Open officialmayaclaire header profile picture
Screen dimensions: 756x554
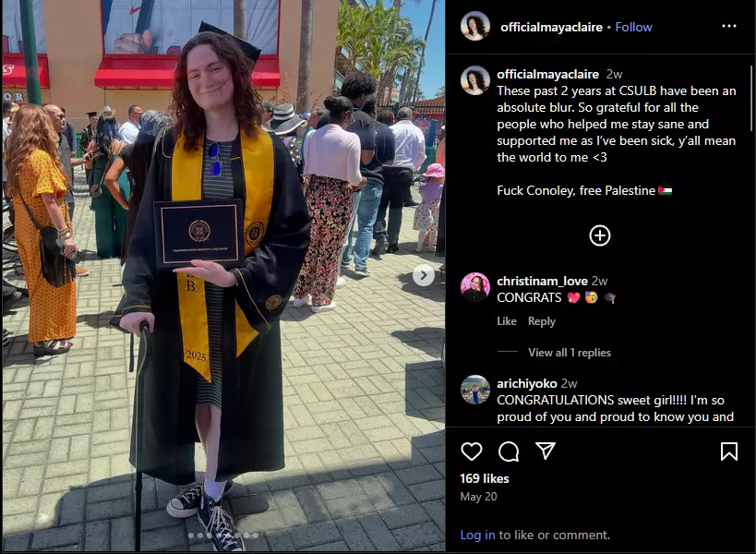[x=475, y=26]
